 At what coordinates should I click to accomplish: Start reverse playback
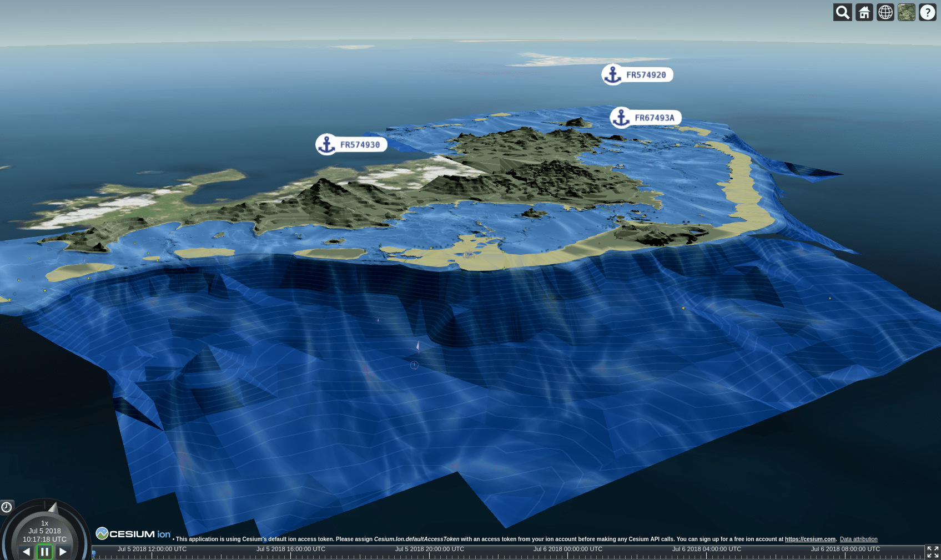(x=26, y=552)
